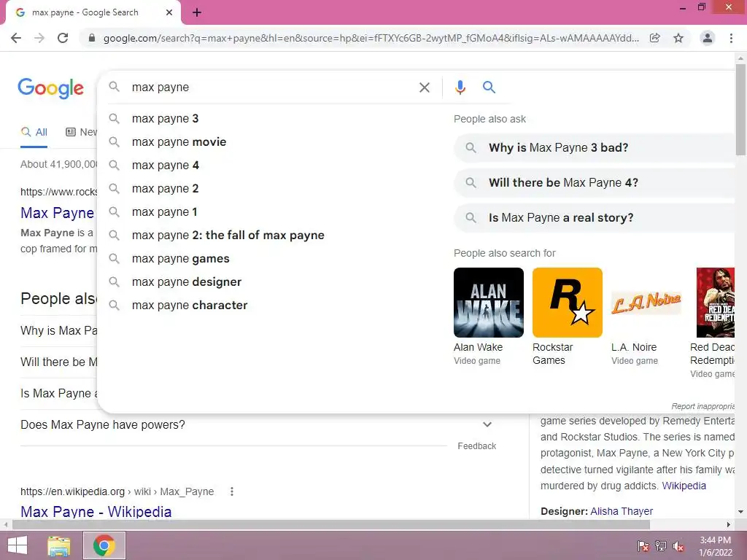The width and height of the screenshot is (747, 560).
Task: Open the Max Payne - Wikipedia result
Action: click(96, 511)
